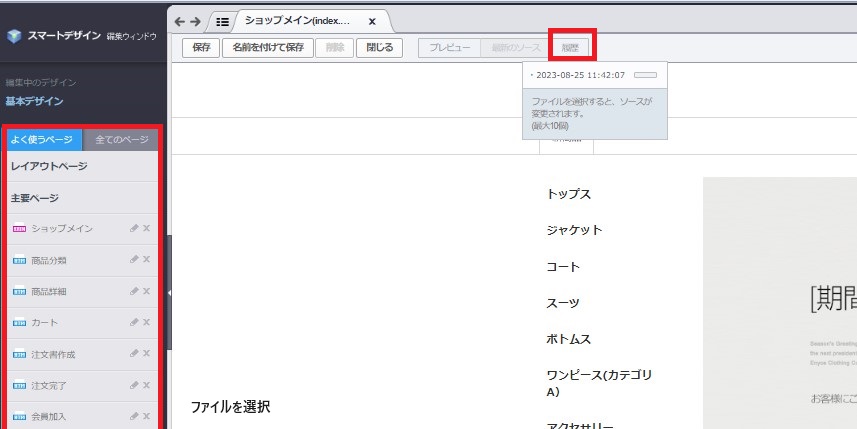
Task: Remove 商品分類 with its X icon
Action: 146,260
